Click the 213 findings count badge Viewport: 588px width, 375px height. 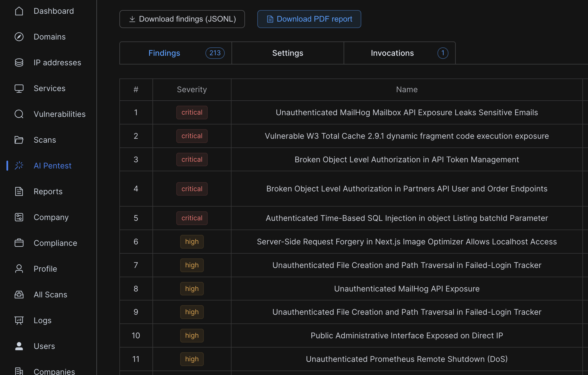215,53
